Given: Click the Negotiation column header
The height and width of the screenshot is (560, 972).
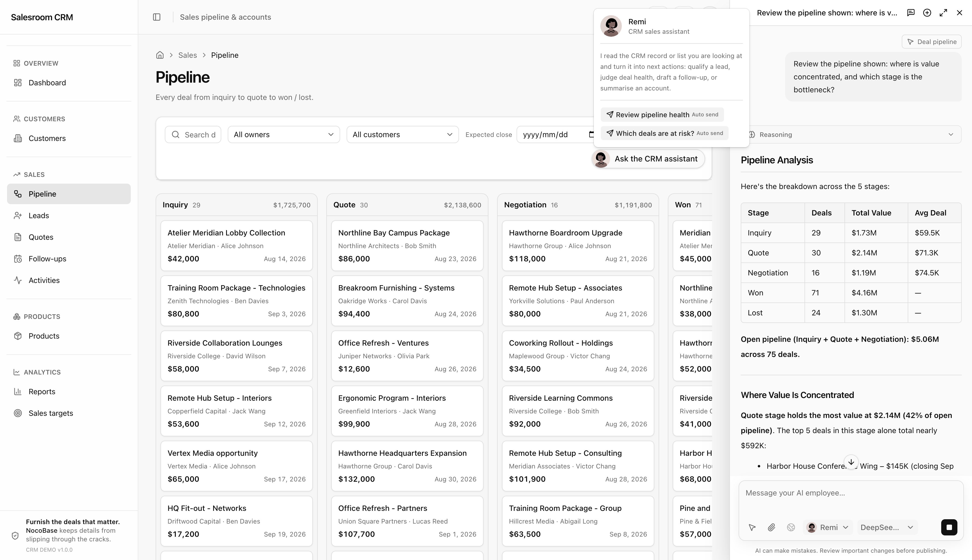Looking at the screenshot, I should click(x=578, y=205).
